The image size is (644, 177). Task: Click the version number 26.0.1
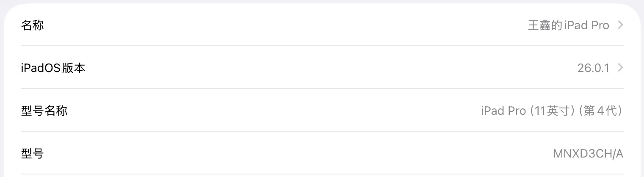click(x=593, y=68)
